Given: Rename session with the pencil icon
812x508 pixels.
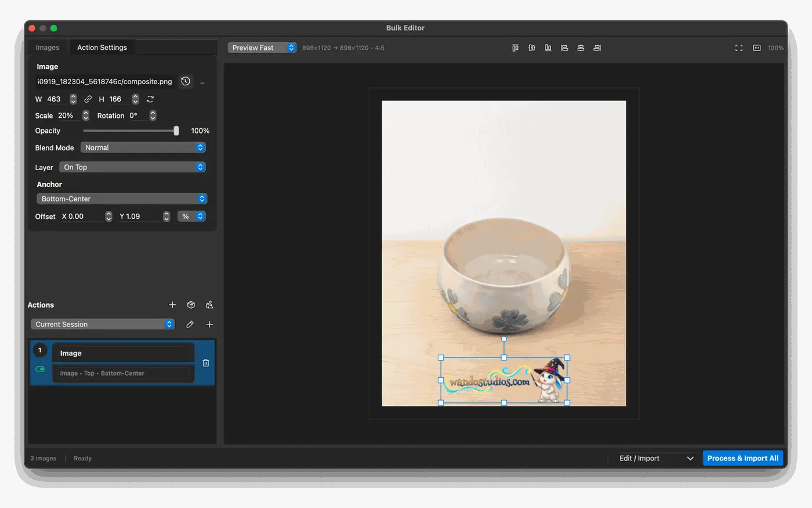Looking at the screenshot, I should click(x=190, y=325).
